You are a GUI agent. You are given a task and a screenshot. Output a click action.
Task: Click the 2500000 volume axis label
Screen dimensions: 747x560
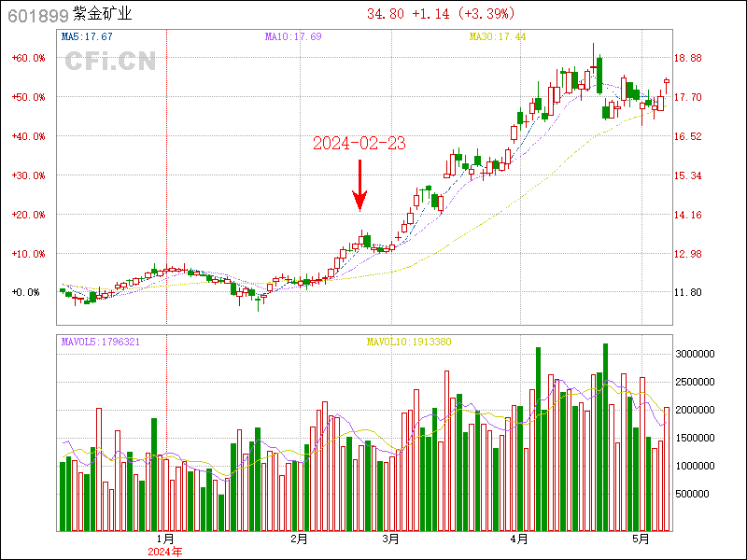tap(695, 382)
